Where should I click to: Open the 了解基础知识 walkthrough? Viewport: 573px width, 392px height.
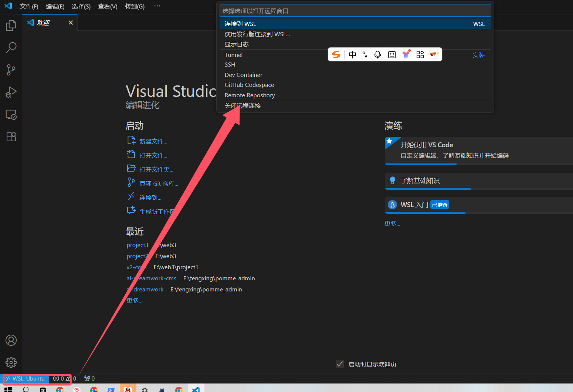tap(479, 181)
